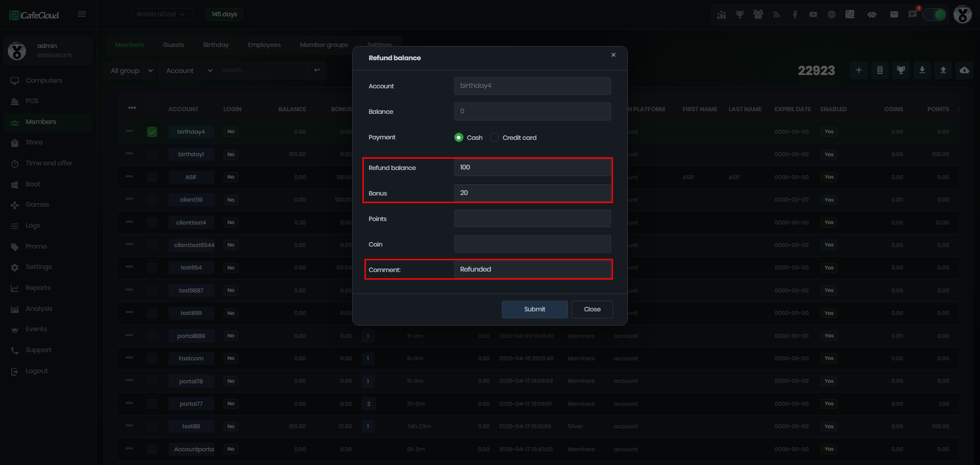The height and width of the screenshot is (465, 980).
Task: Open the row menu dots for test89
Action: point(129,425)
